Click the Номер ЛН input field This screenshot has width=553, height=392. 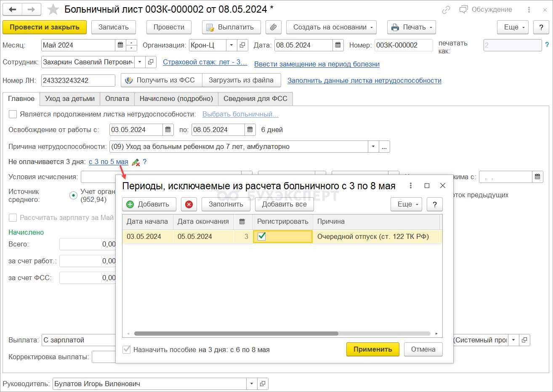coord(78,80)
